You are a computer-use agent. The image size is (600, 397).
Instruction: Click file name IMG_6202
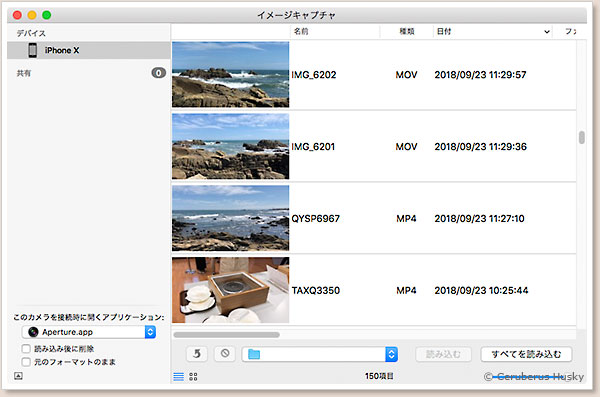314,75
